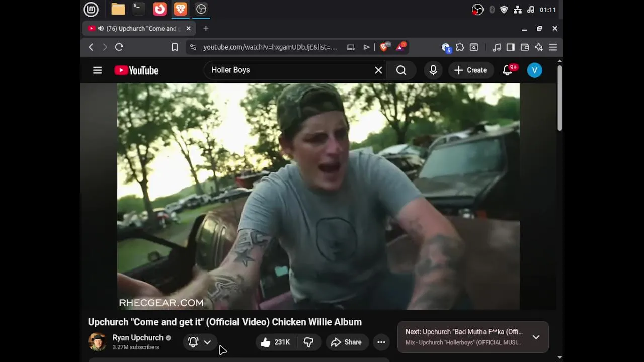Reload the YouTube page

click(119, 47)
